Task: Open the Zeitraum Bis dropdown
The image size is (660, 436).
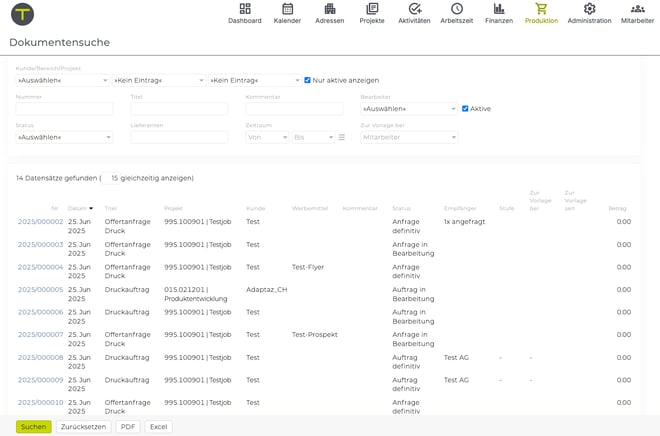Action: coord(313,137)
